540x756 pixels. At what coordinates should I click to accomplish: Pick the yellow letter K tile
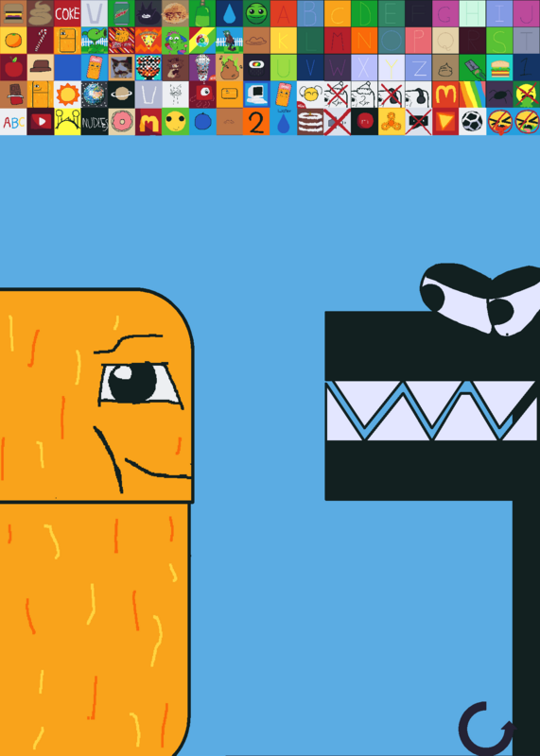pos(284,41)
